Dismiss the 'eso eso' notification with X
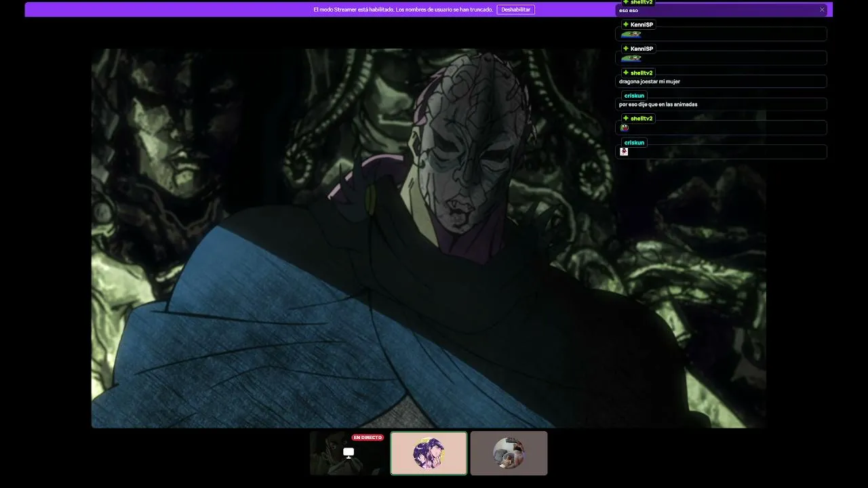Image resolution: width=868 pixels, height=488 pixels. click(x=822, y=9)
